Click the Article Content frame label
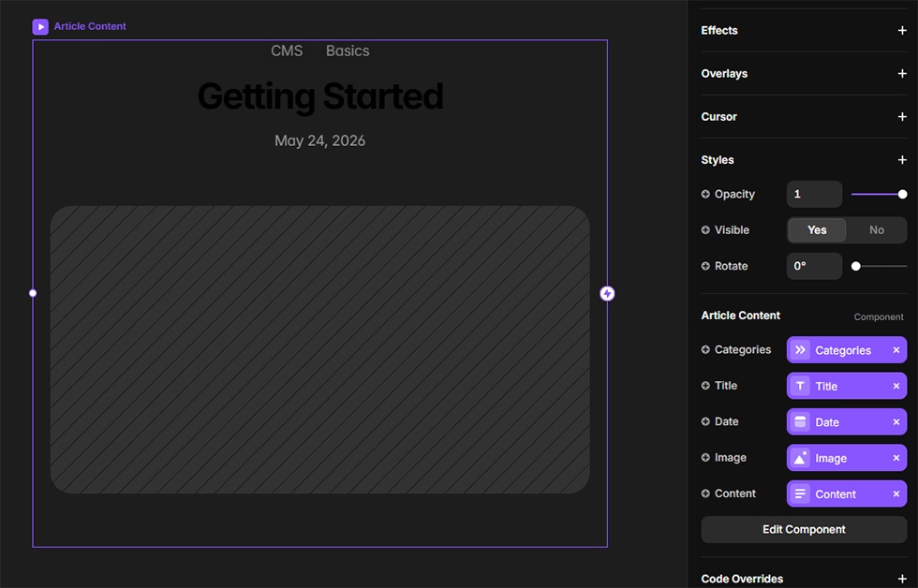 (90, 26)
